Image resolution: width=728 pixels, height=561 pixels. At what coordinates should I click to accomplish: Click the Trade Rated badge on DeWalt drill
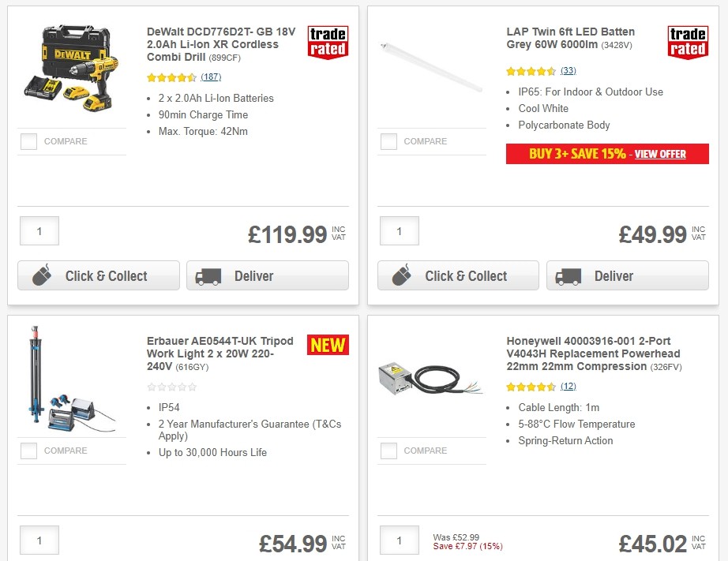(328, 43)
